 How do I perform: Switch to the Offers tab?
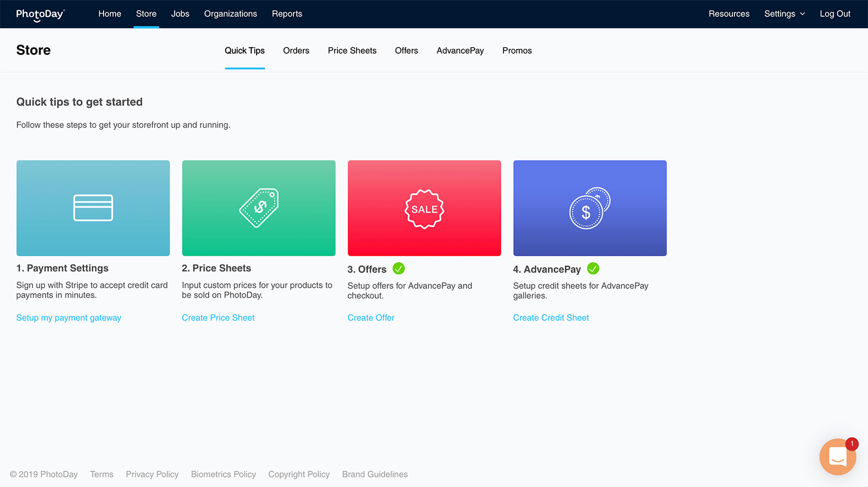406,50
